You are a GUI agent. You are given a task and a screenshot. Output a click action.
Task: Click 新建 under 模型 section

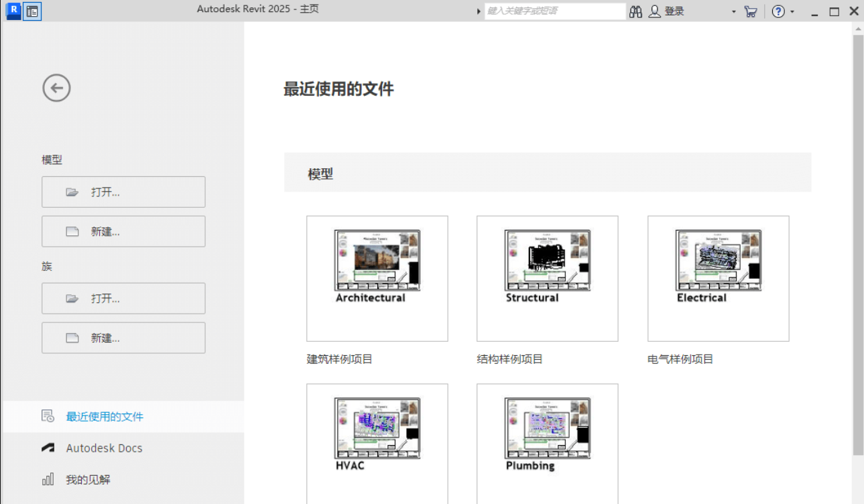[x=123, y=231]
